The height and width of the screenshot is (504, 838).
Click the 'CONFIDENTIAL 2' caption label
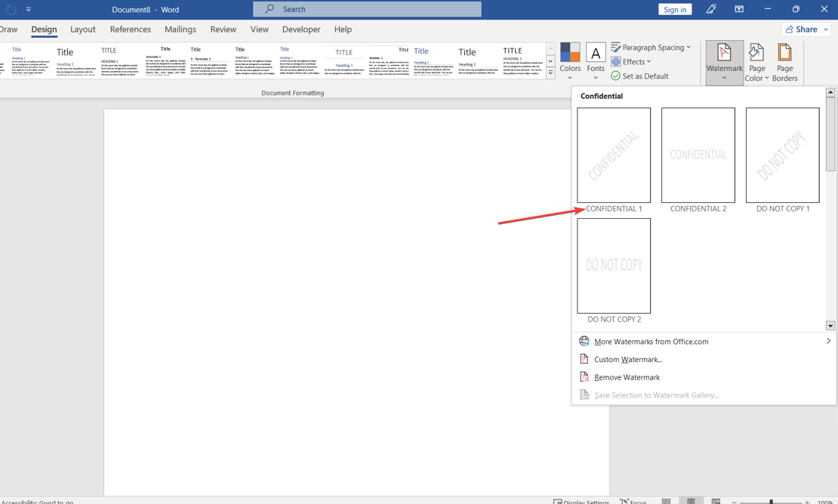coord(698,209)
